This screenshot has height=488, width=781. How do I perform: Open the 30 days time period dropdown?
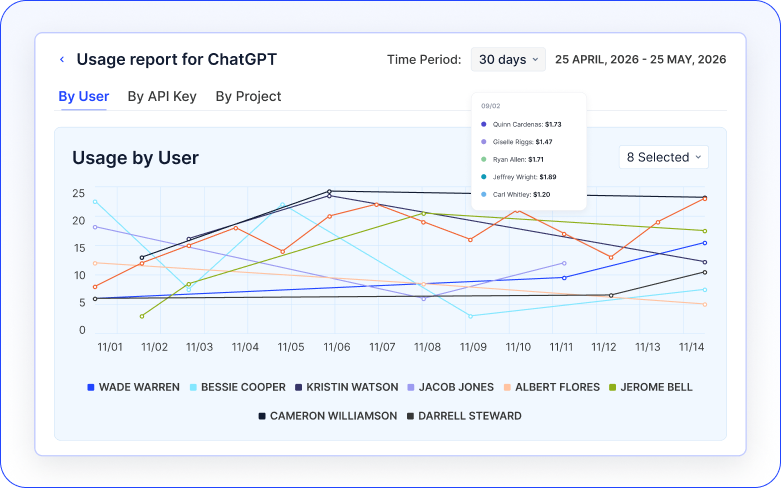[508, 59]
